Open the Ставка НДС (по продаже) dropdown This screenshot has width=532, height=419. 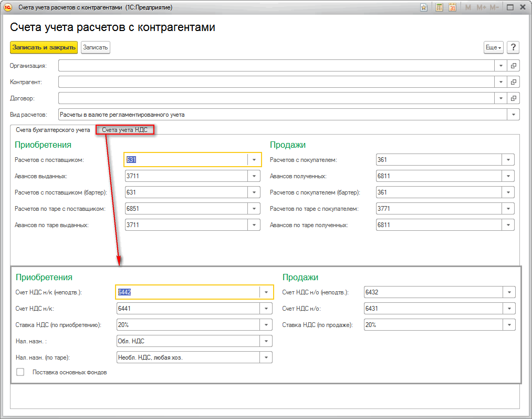[509, 325]
